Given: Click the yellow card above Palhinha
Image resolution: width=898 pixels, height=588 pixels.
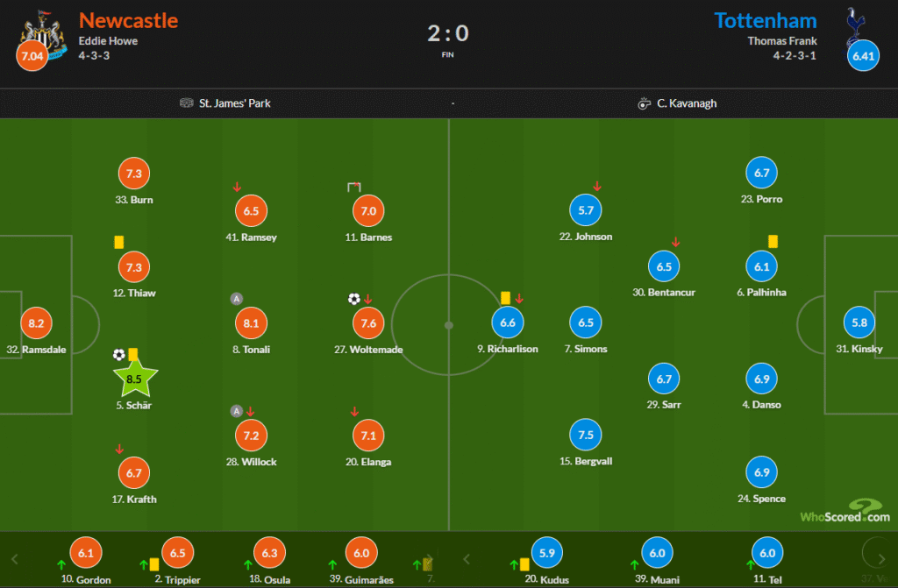Looking at the screenshot, I should [773, 241].
